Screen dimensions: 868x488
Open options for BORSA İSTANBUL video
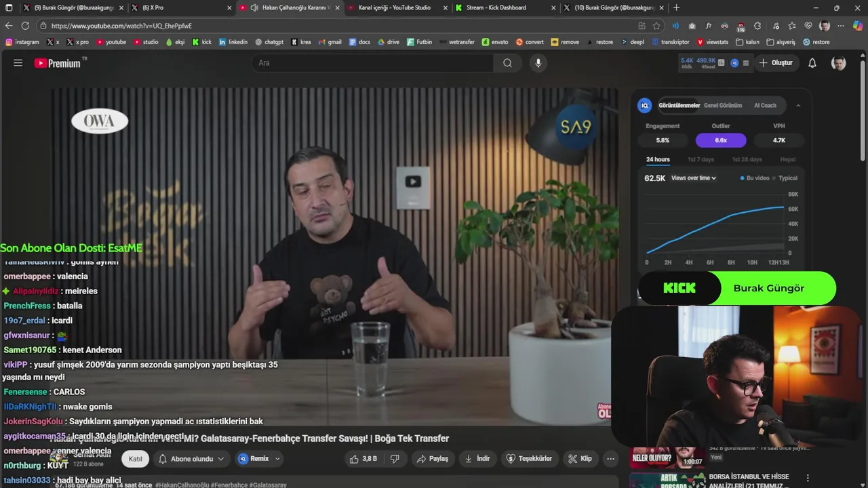point(808,478)
